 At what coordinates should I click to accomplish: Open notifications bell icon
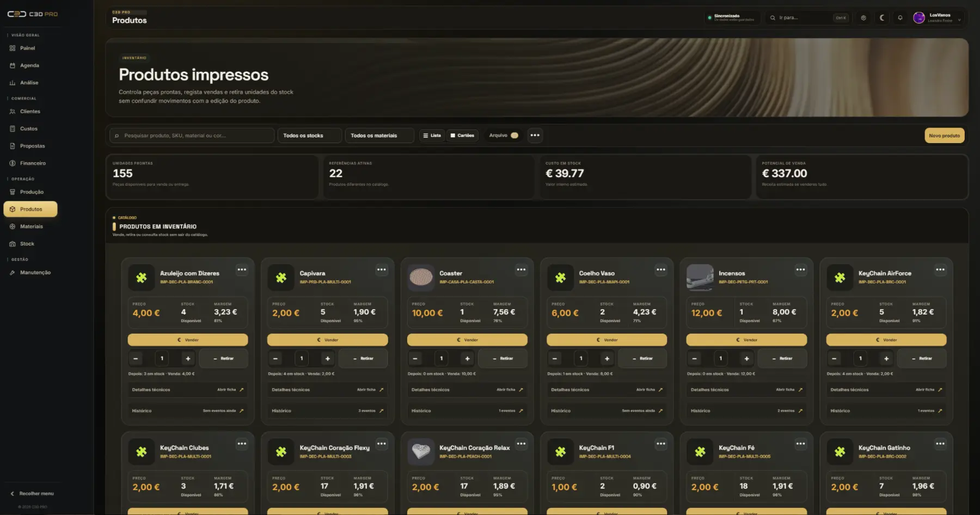900,18
